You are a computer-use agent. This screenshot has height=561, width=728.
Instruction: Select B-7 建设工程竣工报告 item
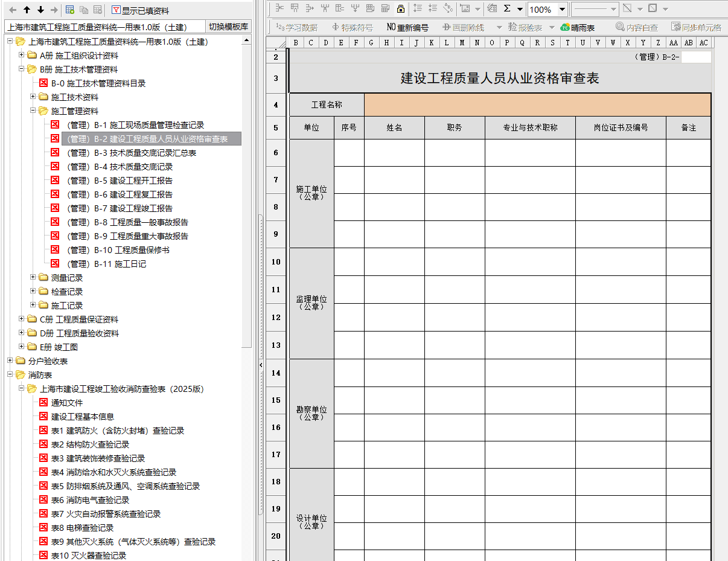pyautogui.click(x=120, y=208)
